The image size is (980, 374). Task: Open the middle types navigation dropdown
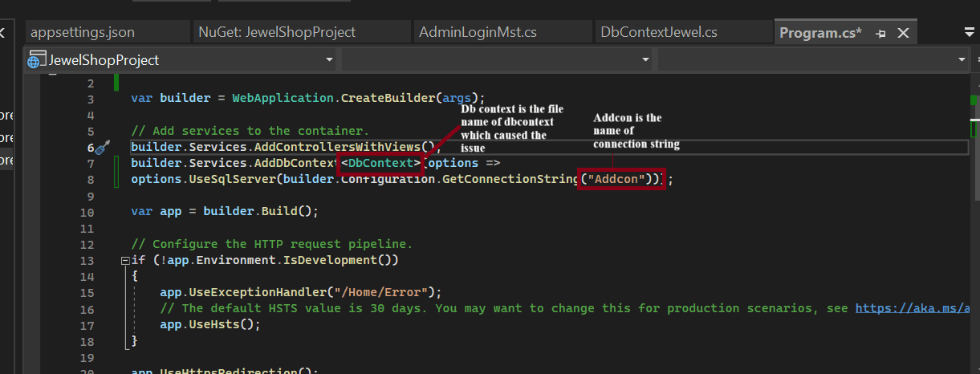click(x=645, y=60)
